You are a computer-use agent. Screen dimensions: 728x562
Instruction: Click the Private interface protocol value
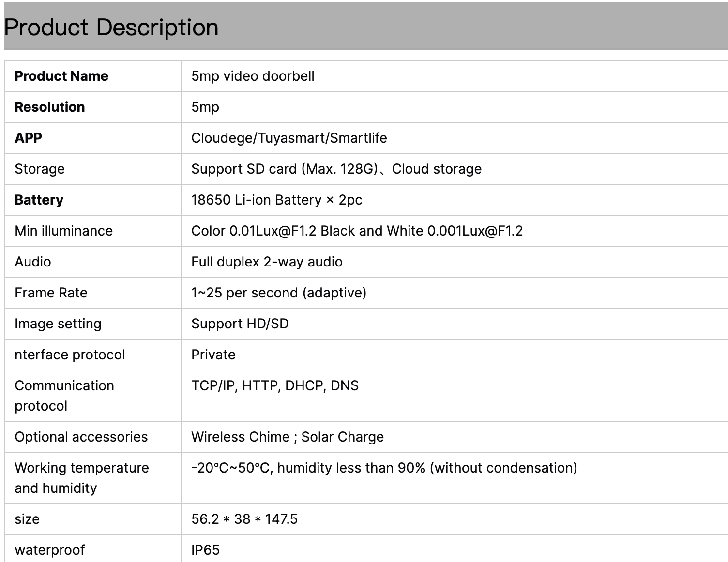point(213,355)
